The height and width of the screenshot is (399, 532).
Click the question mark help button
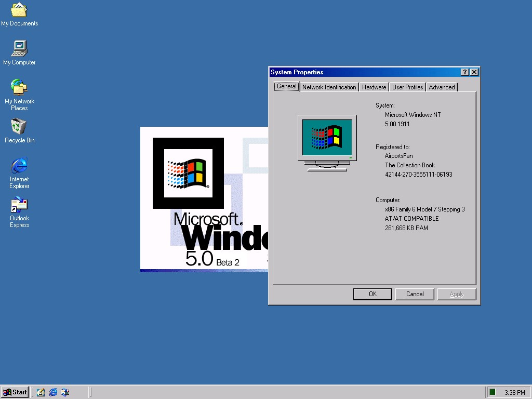pos(465,72)
